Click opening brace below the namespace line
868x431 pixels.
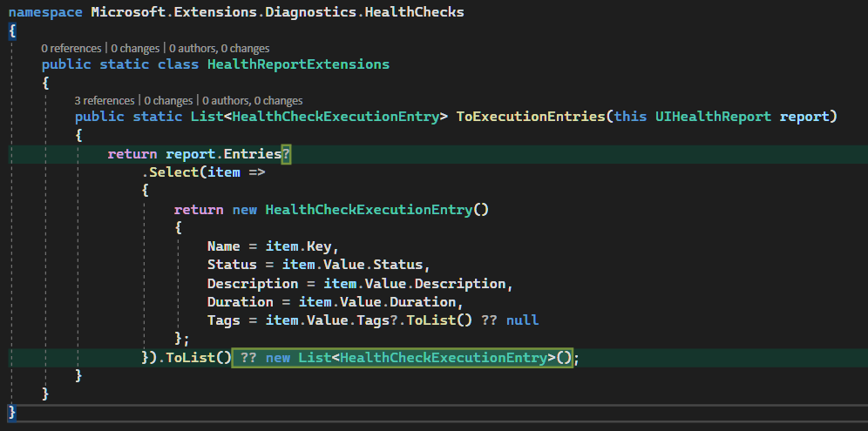pyautogui.click(x=12, y=31)
